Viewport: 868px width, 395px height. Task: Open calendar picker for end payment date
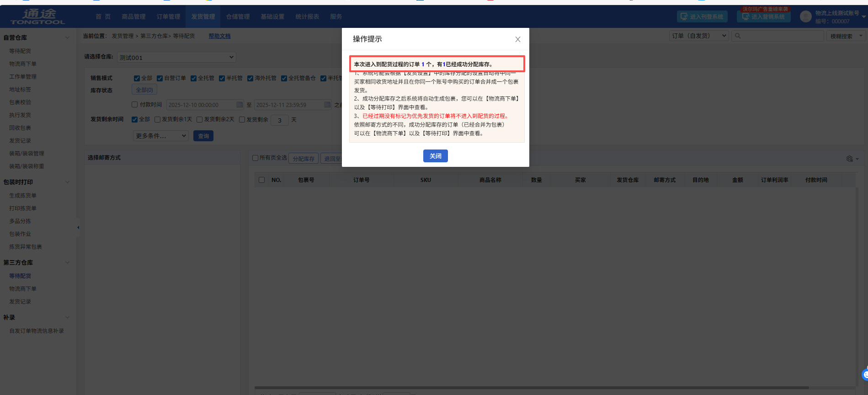327,105
